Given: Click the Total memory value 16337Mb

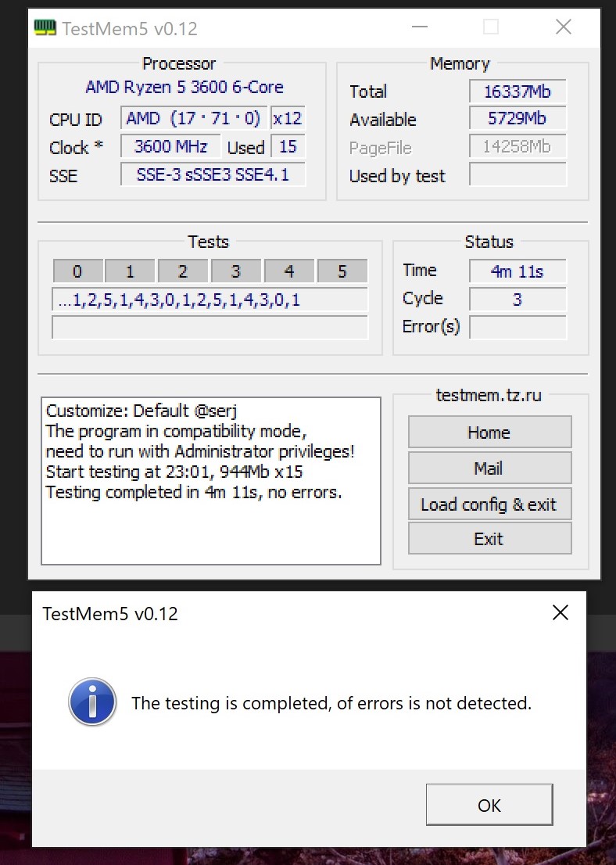Looking at the screenshot, I should (518, 91).
